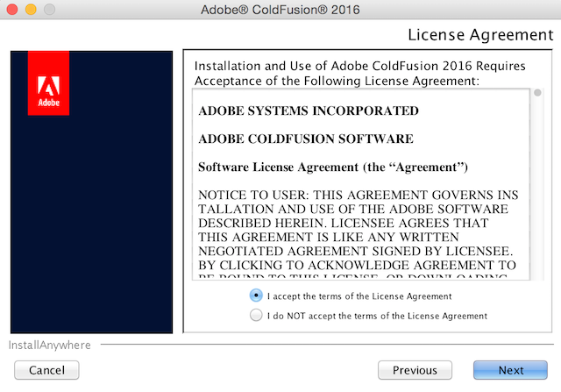Click the 'InstallAnywhere' label
The image size is (561, 392).
click(x=49, y=346)
